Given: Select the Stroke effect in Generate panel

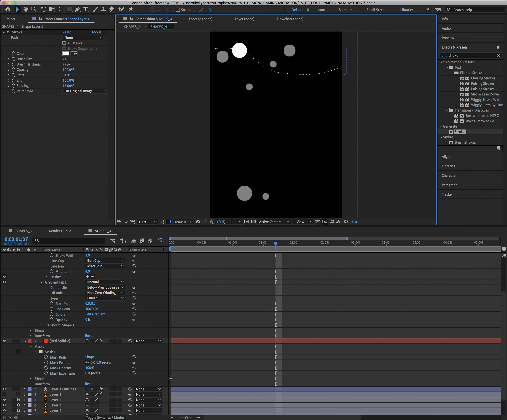Looking at the screenshot, I should tap(460, 131).
